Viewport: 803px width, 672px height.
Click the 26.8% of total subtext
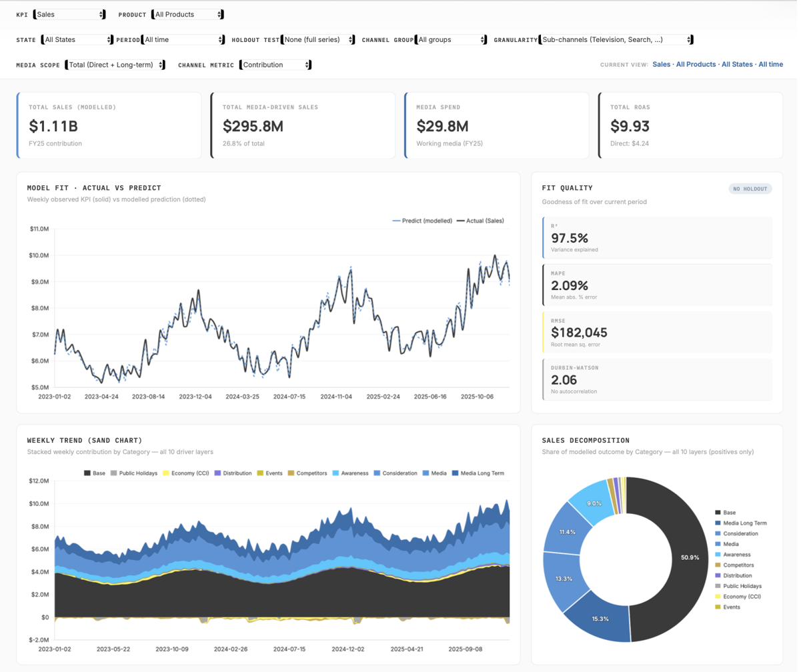point(245,143)
